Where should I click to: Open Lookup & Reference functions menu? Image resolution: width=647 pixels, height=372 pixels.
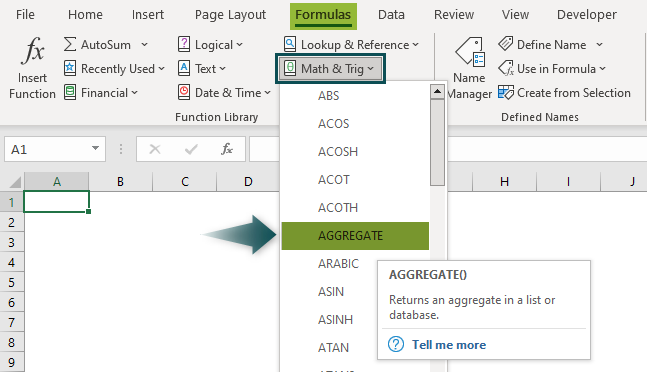click(351, 44)
